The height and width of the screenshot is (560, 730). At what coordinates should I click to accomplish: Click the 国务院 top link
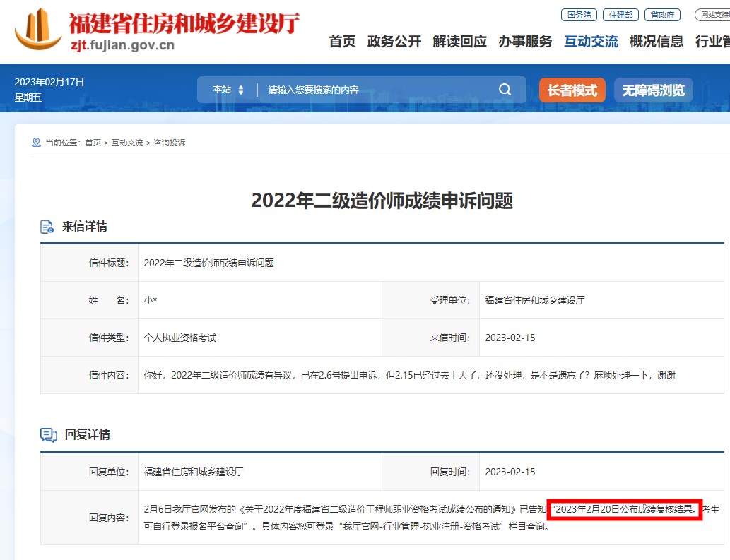[x=579, y=15]
